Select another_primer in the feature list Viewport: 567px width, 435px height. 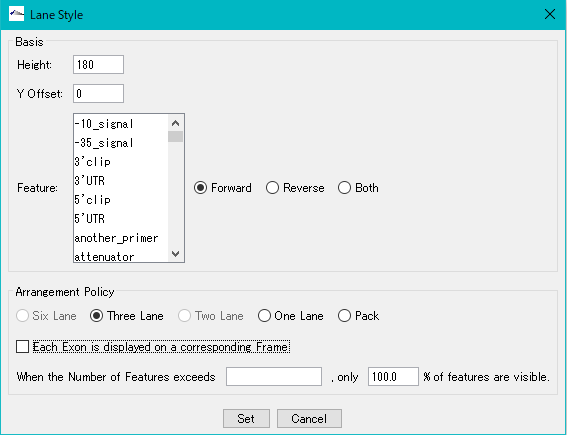pyautogui.click(x=121, y=238)
